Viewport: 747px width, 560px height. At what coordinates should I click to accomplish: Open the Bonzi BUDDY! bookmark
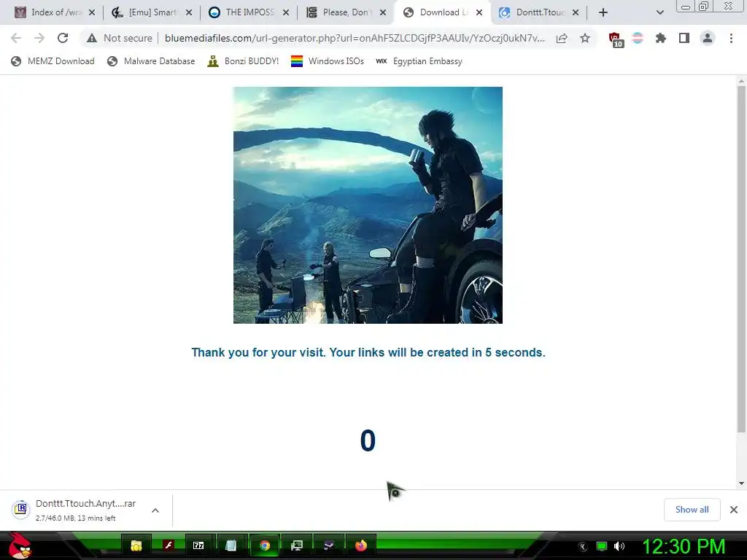point(243,61)
